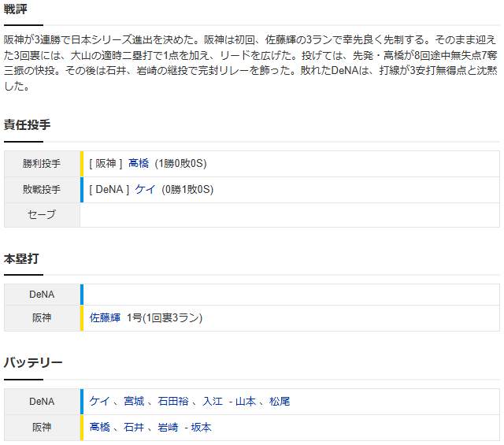The height and width of the screenshot is (445, 504).
Task: Open the ケイ link in the 敗戦投手 row
Action: click(145, 189)
